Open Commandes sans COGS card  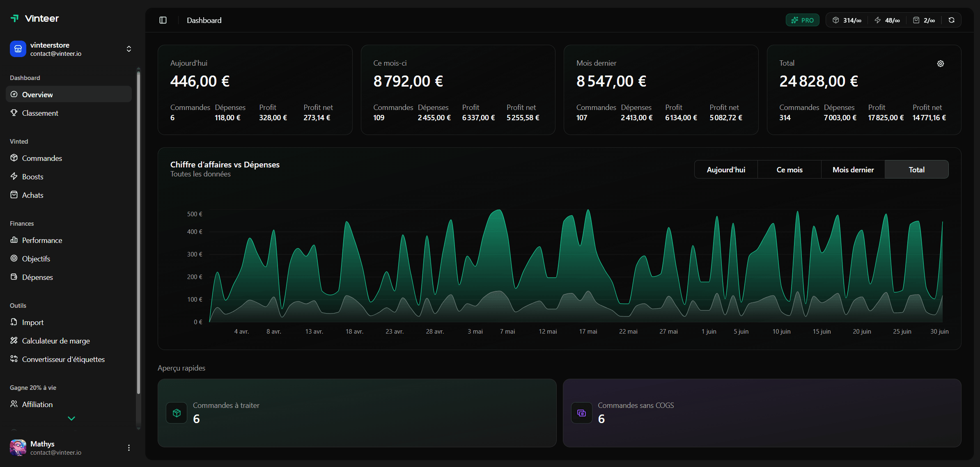coord(762,413)
